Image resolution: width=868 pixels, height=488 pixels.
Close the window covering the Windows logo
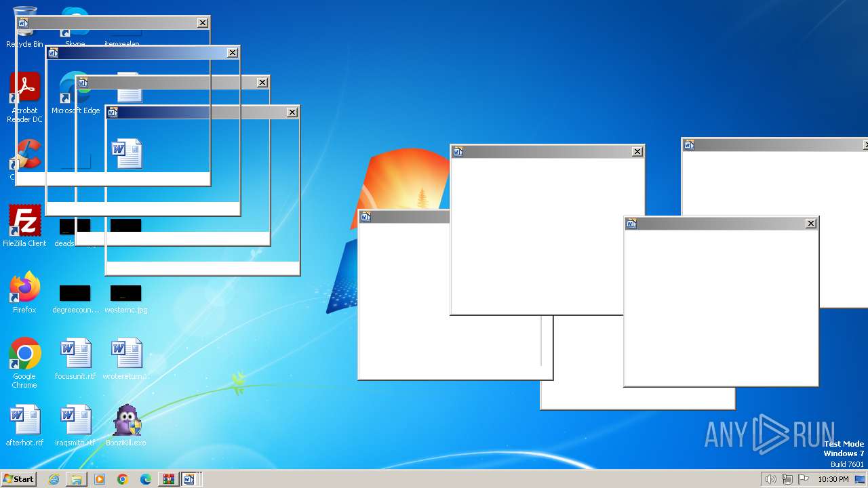point(637,152)
